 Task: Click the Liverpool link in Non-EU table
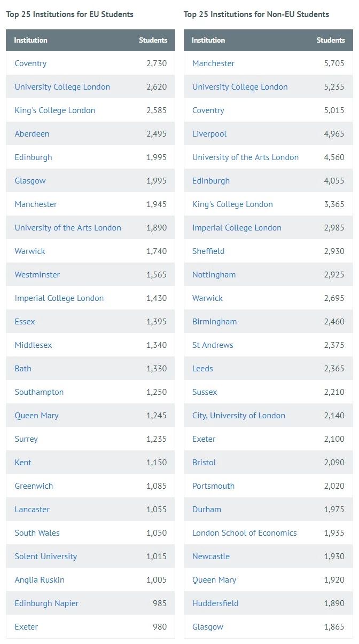point(209,134)
